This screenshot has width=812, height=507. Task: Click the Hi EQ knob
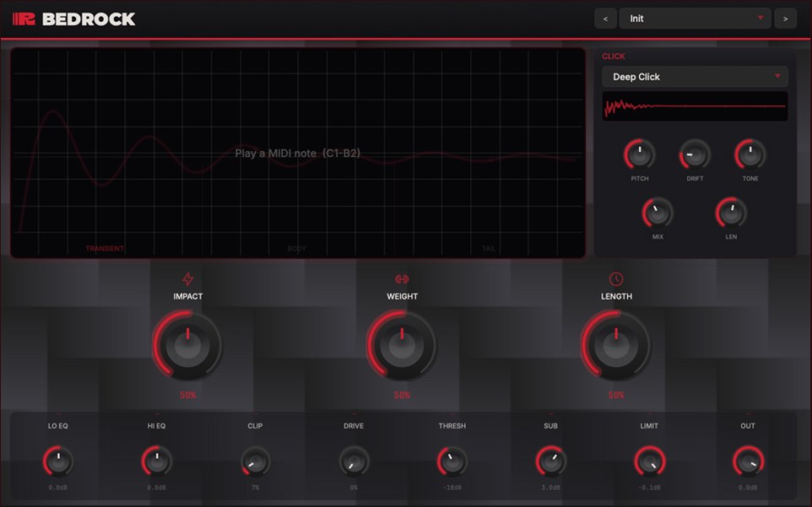point(156,461)
